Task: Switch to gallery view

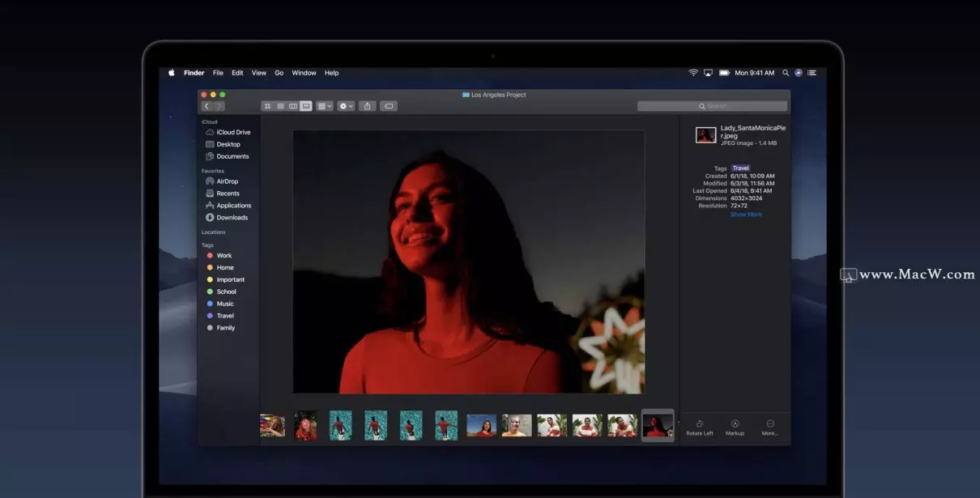Action: (x=306, y=106)
